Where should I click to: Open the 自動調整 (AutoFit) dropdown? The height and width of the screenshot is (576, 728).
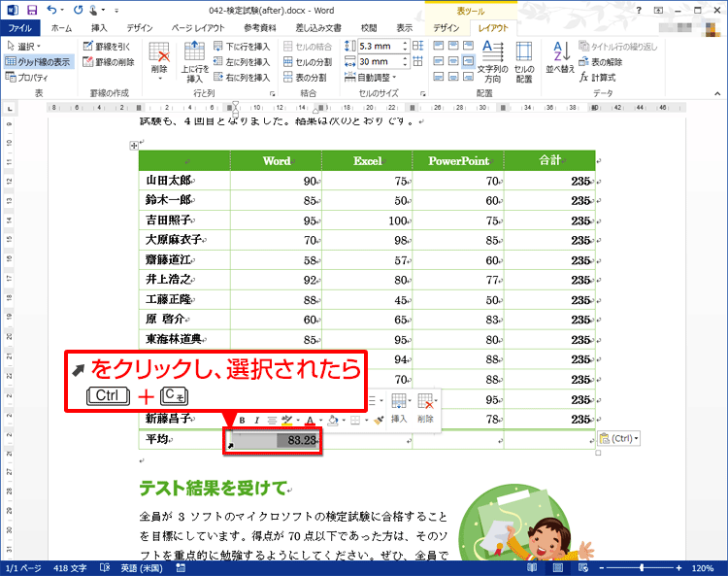tap(370, 77)
